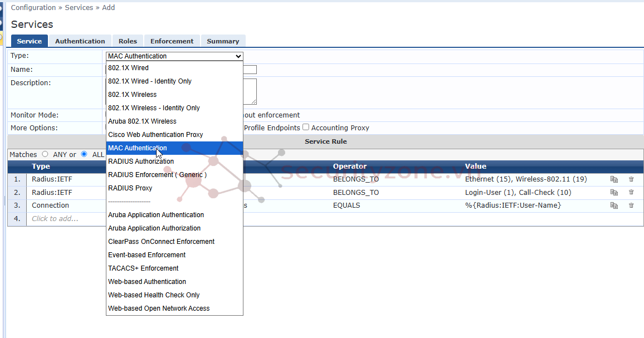Remove rule row 3 using trash icon
This screenshot has height=338, width=644.
click(x=631, y=205)
